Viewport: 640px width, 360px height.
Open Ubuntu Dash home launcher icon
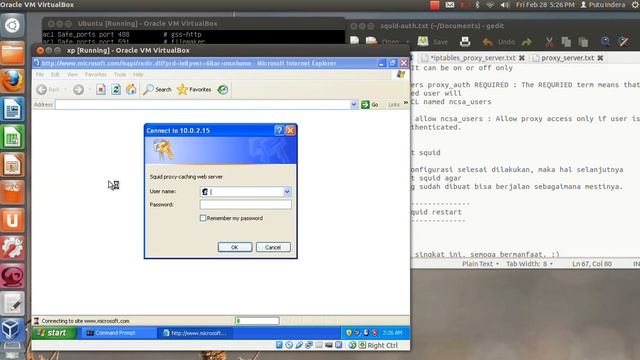(12, 25)
